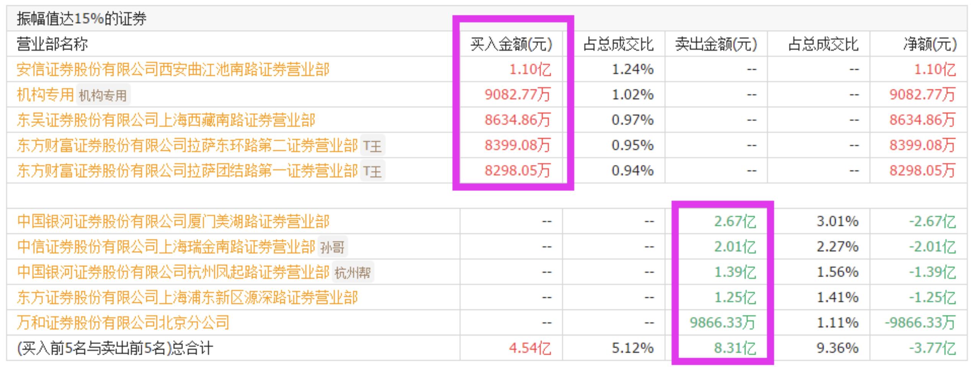Image resolution: width=980 pixels, height=367 pixels.
Task: Open 中信证券上海瑞金南路营业部 link
Action: tap(166, 247)
